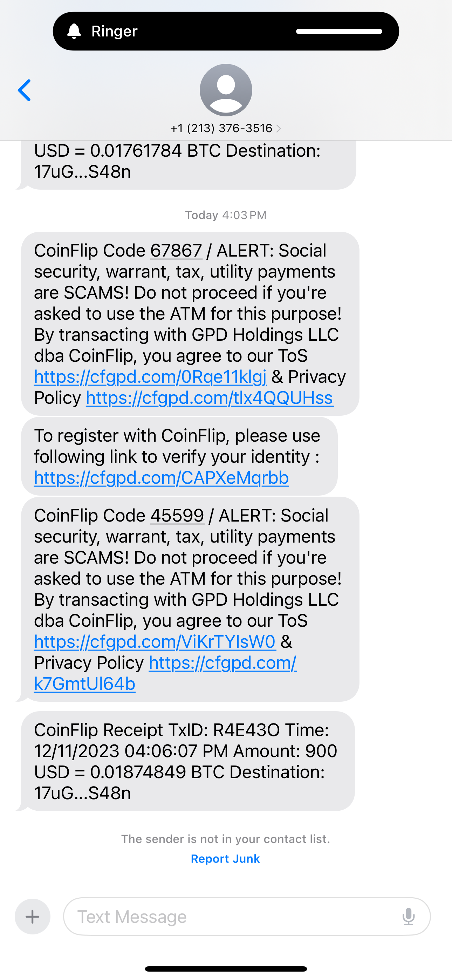Screen dimensions: 452x980
Task: Tap the partial message showing 0.01761784 BTC
Action: click(x=186, y=162)
